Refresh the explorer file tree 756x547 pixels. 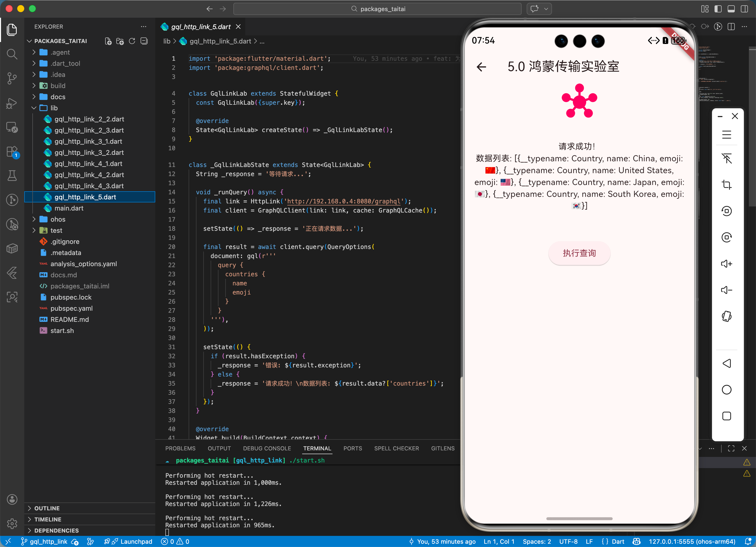132,41
